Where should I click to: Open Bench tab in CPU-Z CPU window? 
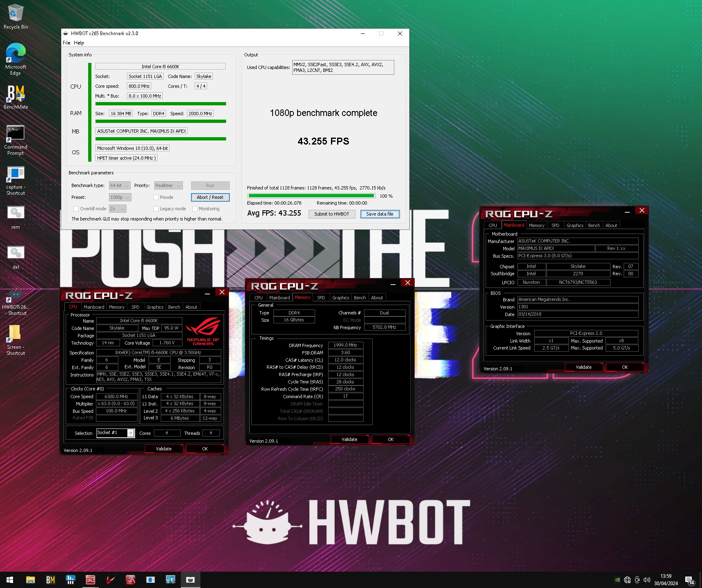tap(174, 307)
